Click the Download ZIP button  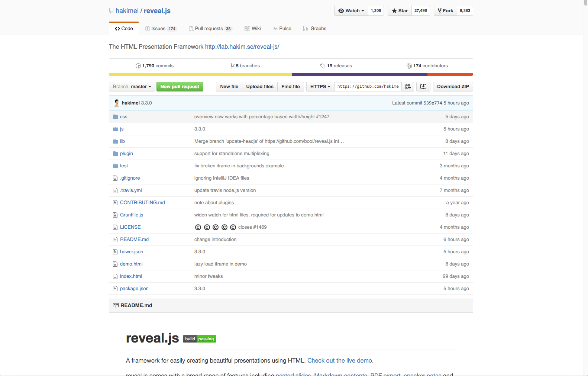(x=453, y=87)
